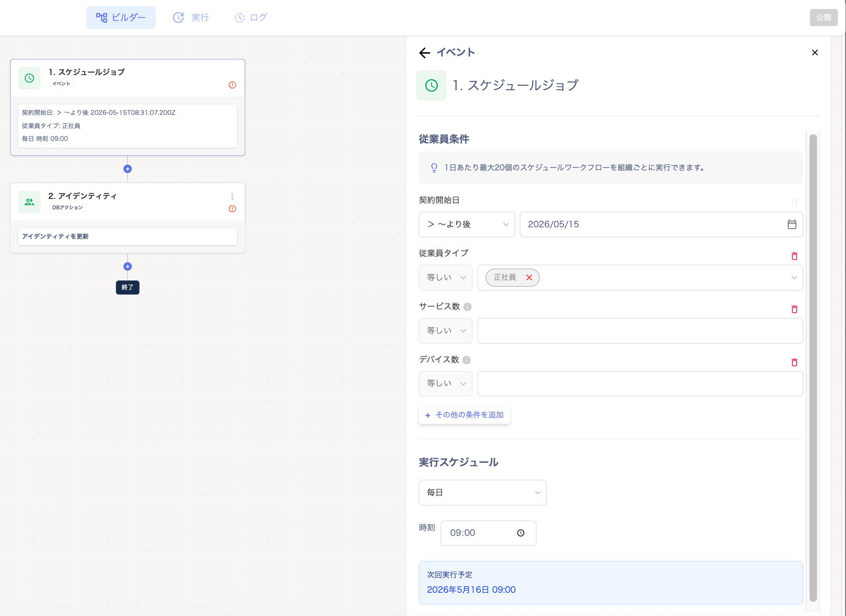Click その他の条件を追加 button
The height and width of the screenshot is (616, 846).
tap(464, 415)
